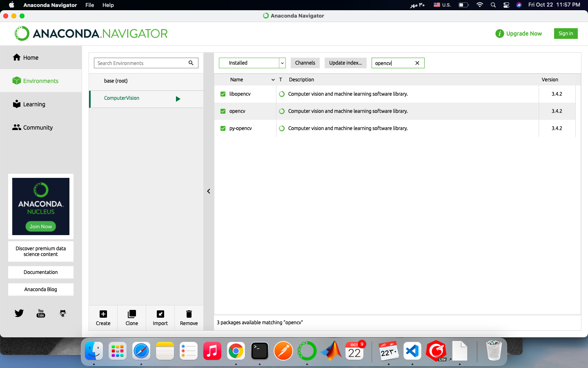Open Anaconda YouTube link icon
Image resolution: width=588 pixels, height=368 pixels.
pyautogui.click(x=41, y=313)
